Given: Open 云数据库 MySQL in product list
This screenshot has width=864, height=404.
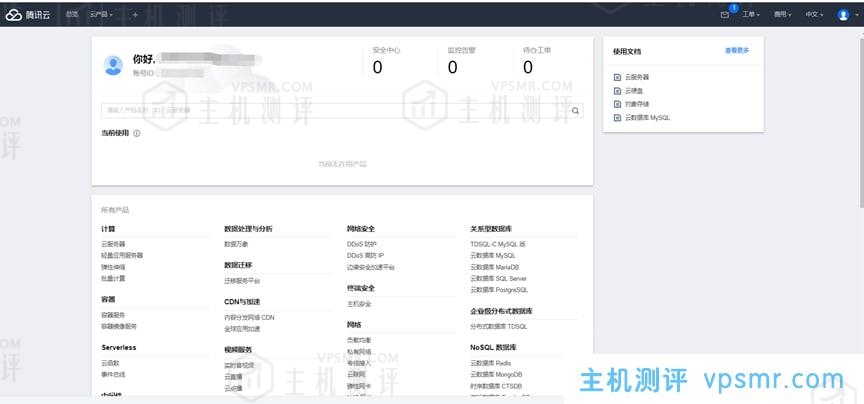Looking at the screenshot, I should coord(493,255).
